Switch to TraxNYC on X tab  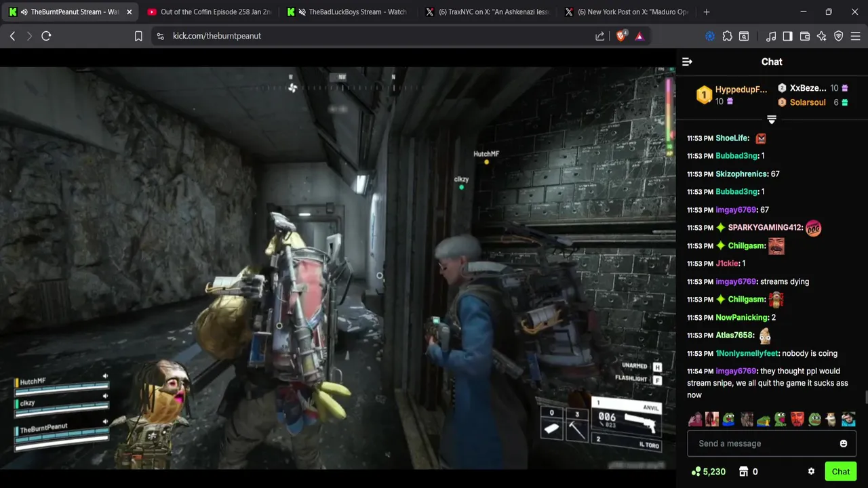487,12
